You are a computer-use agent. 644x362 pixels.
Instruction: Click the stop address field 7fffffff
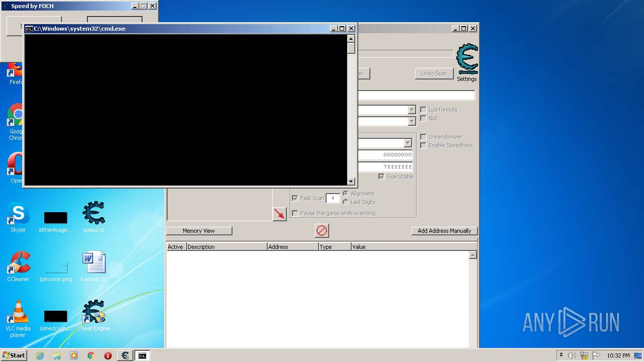click(x=385, y=166)
